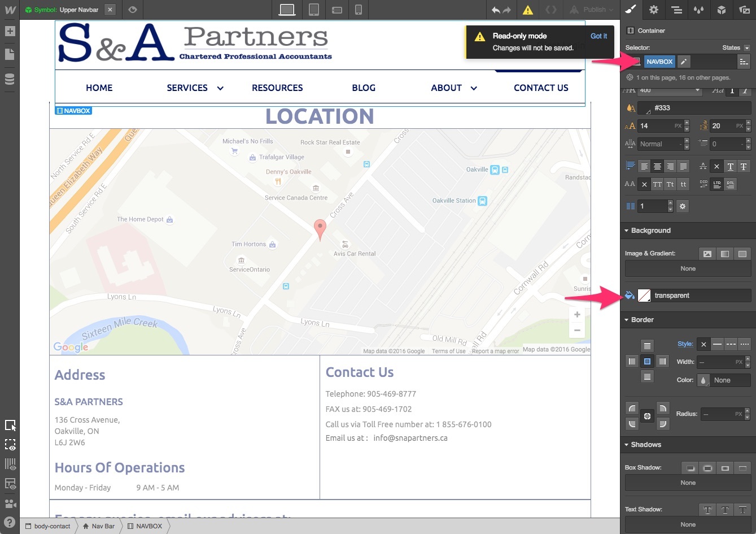Set text direction to RTL
Screen dimensions: 756x534
tap(731, 184)
